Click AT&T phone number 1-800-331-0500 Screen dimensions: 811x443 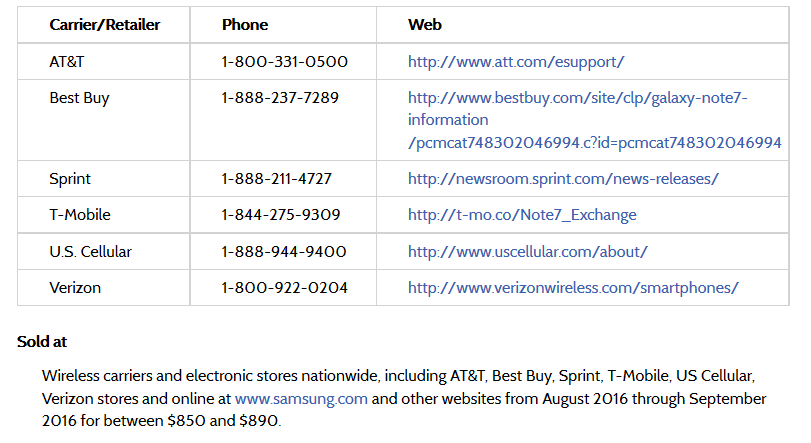pos(284,62)
